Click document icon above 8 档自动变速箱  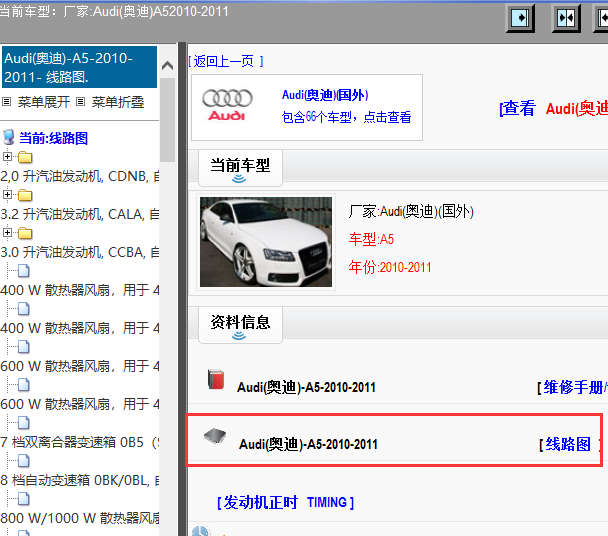click(24, 461)
